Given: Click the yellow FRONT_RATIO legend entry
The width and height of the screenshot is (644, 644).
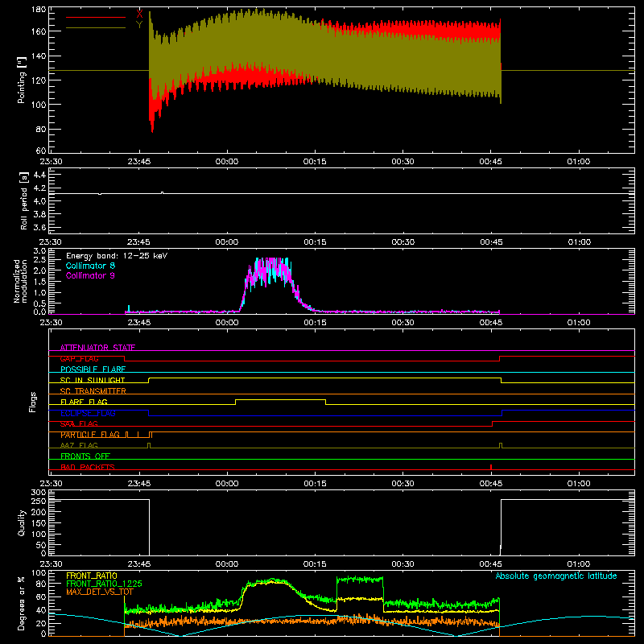Looking at the screenshot, I should pyautogui.click(x=91, y=576).
